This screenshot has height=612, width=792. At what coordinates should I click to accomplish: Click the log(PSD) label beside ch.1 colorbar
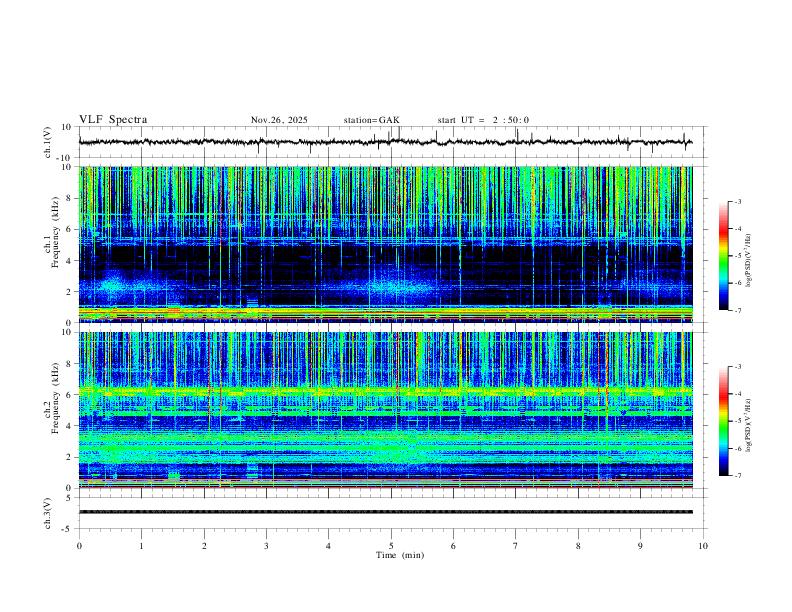pos(749,261)
